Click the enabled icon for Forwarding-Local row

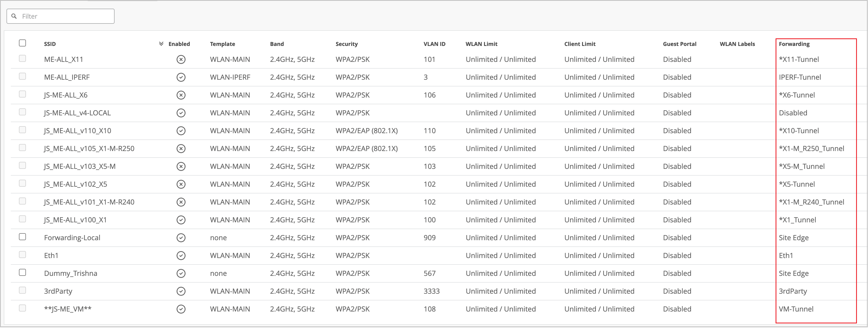(181, 238)
